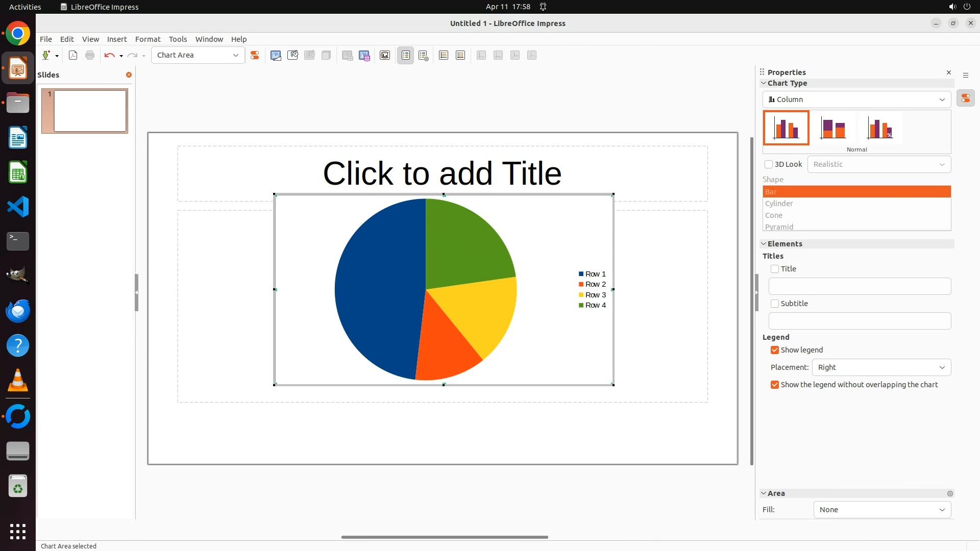Toggle the Legend On/Off toolbar icon

click(x=406, y=55)
